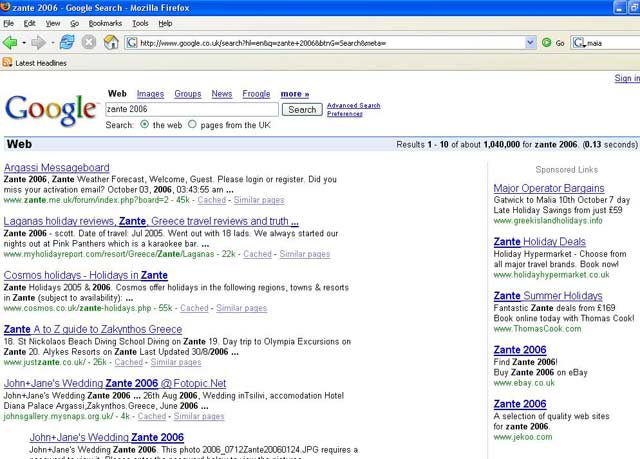Screen dimensions: 640x459
Task: Switch to Groups search
Action: click(188, 94)
